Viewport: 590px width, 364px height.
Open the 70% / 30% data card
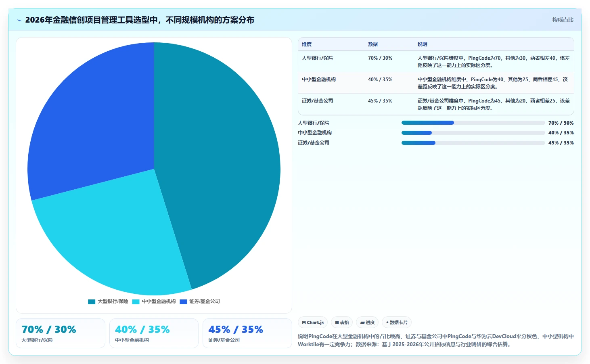coord(61,333)
